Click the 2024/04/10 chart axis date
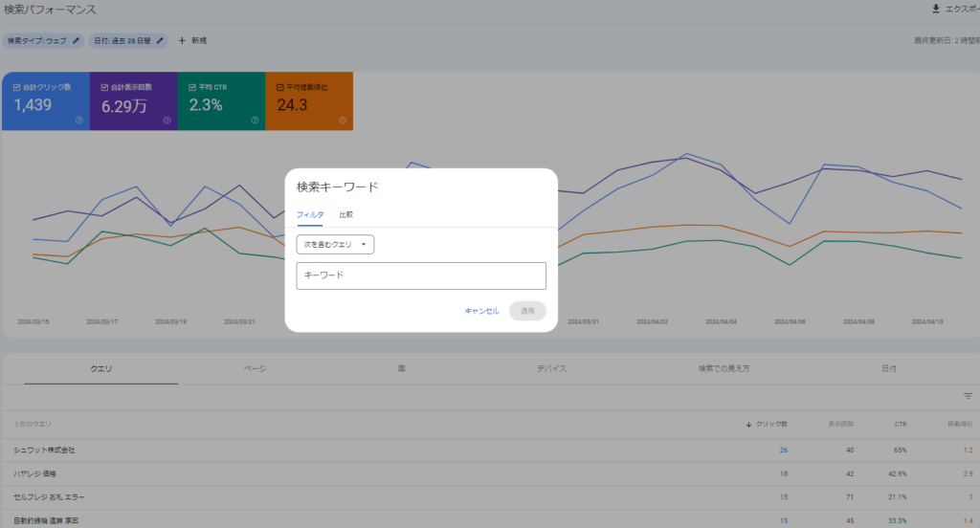980x528 pixels. pyautogui.click(x=927, y=321)
